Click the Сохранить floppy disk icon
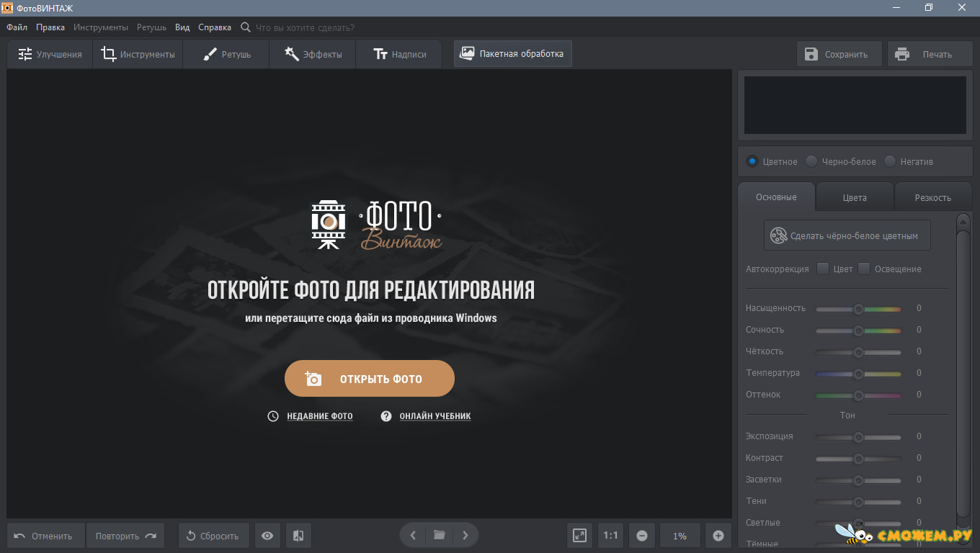 click(811, 54)
